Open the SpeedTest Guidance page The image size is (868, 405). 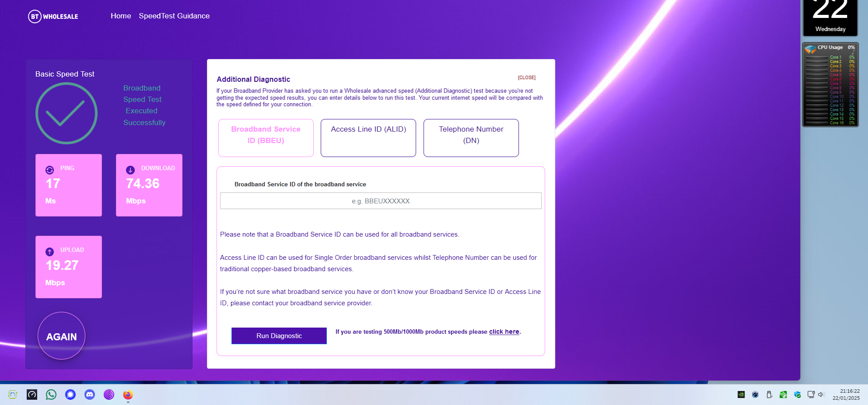pos(174,16)
